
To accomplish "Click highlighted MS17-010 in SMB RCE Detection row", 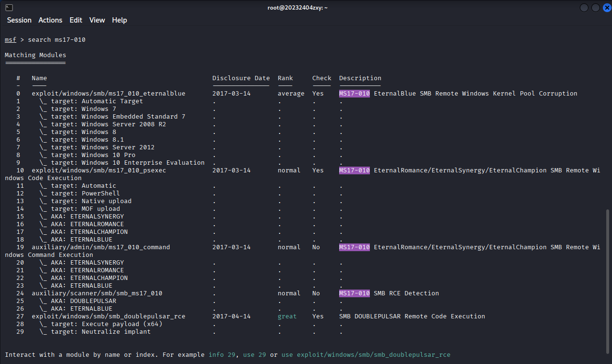I will point(355,293).
